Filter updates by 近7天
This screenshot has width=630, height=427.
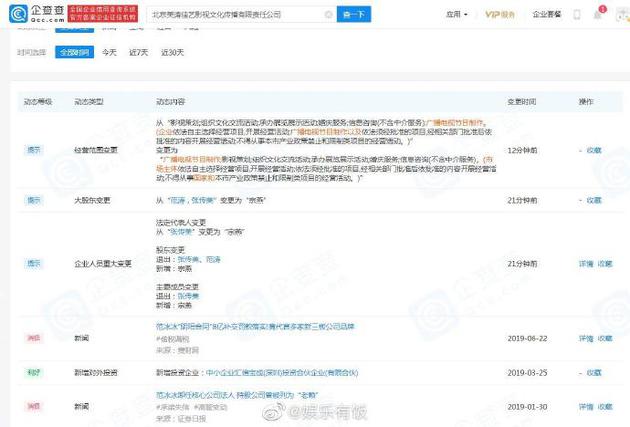point(139,52)
